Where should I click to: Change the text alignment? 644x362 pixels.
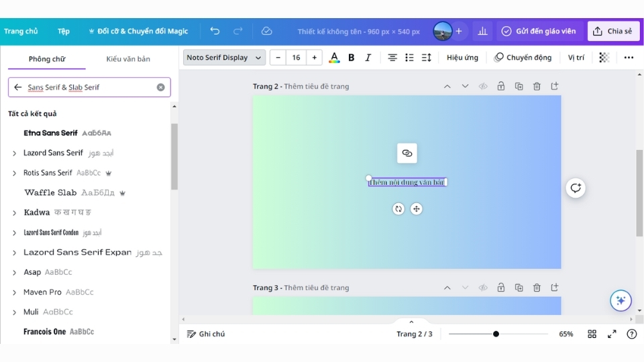pos(392,58)
